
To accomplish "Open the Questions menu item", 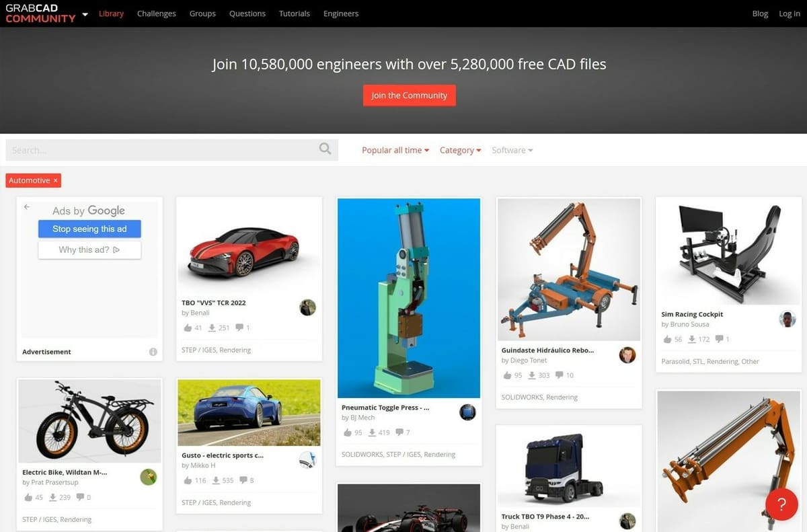I will tap(247, 13).
